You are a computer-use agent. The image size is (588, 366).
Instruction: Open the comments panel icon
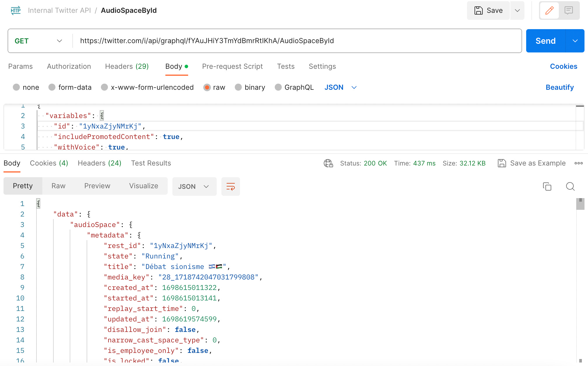click(x=568, y=11)
